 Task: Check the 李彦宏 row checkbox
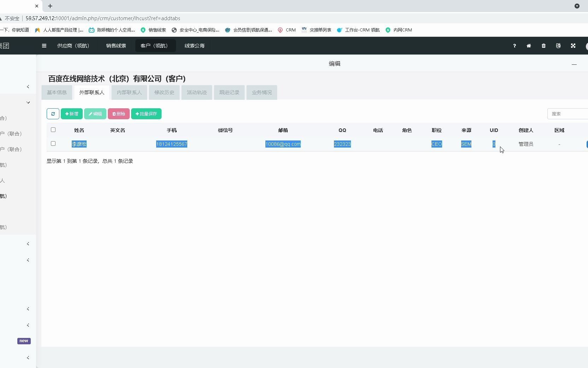point(53,144)
